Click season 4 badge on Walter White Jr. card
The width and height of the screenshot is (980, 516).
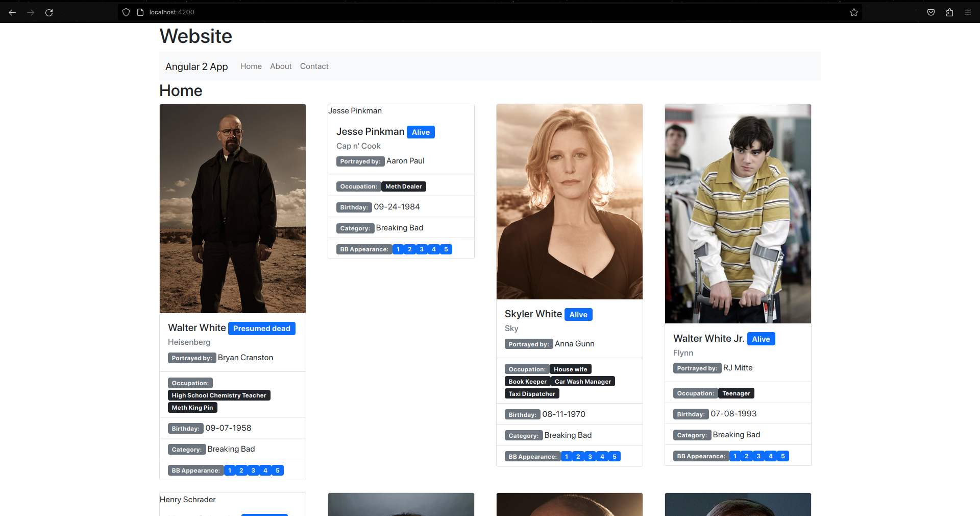click(771, 456)
